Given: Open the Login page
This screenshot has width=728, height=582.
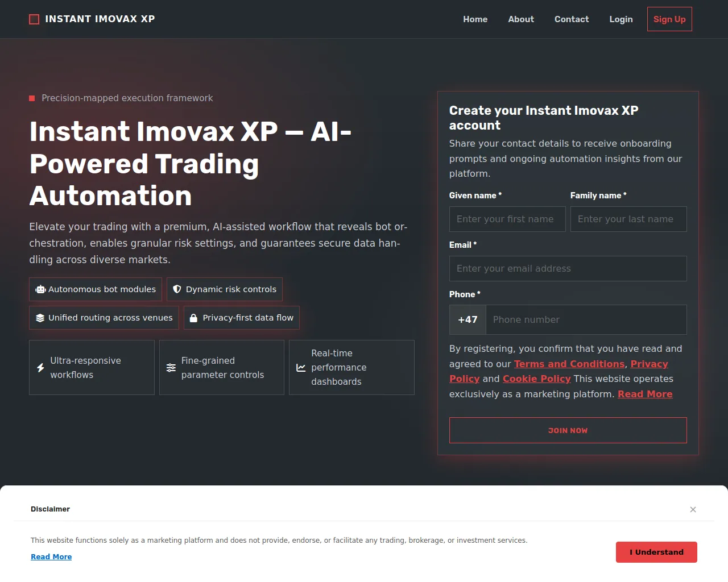Looking at the screenshot, I should coord(621,19).
